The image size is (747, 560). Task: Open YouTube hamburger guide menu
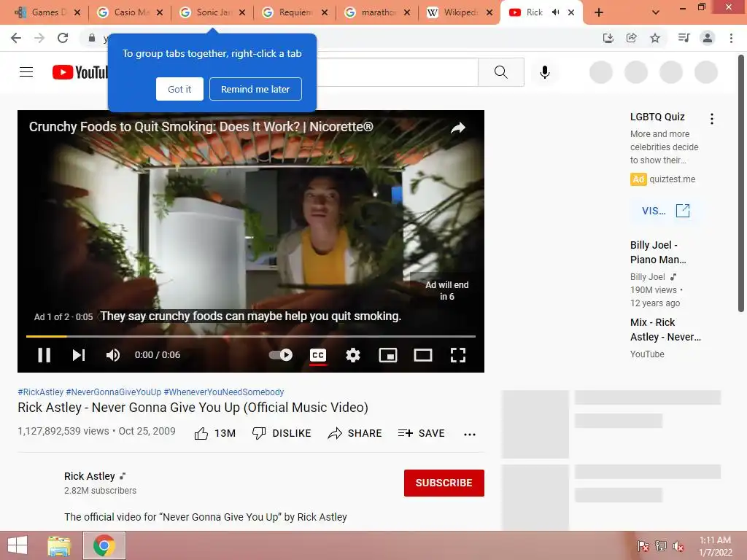[26, 72]
